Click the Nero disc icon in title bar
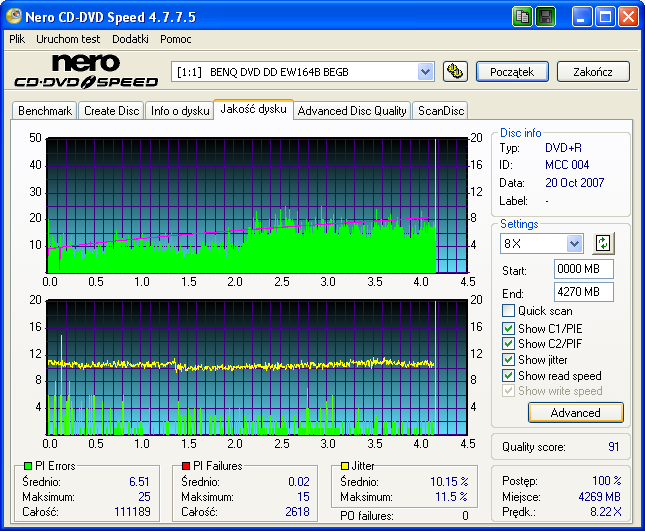Image resolution: width=645 pixels, height=531 pixels. [x=15, y=17]
